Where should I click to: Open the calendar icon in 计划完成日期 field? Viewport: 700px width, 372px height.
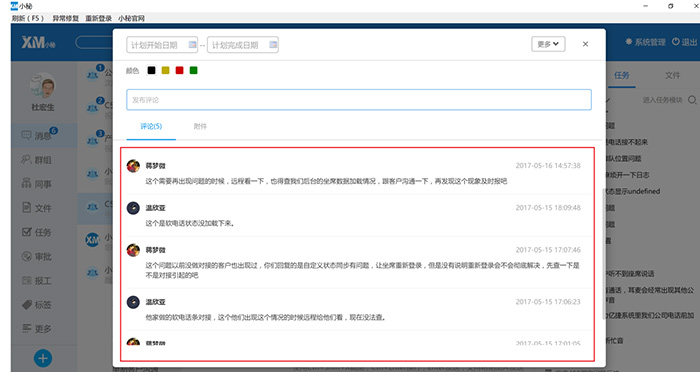(x=273, y=45)
